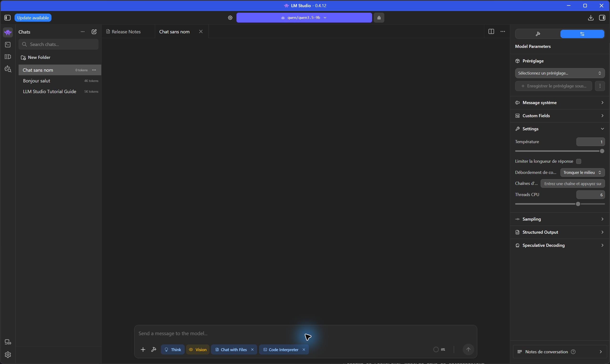Select the model parameters sliders tab
The width and height of the screenshot is (610, 364).
pyautogui.click(x=582, y=34)
